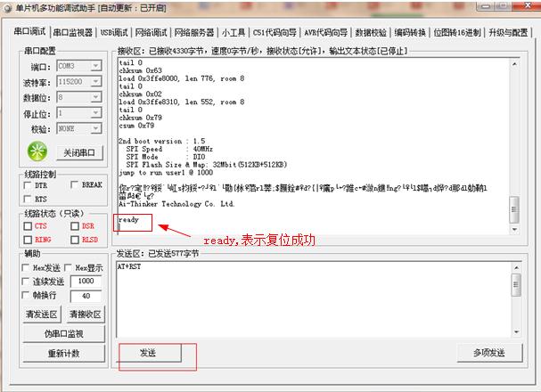Click the green serial port status indicator

pos(37,151)
